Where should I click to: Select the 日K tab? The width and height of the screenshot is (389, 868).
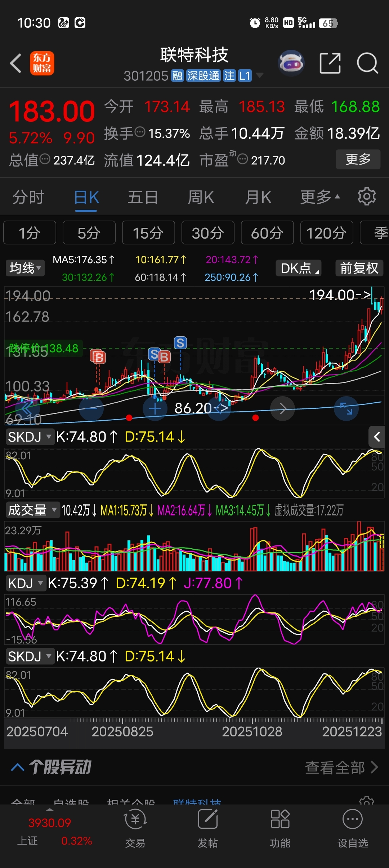coord(86,197)
